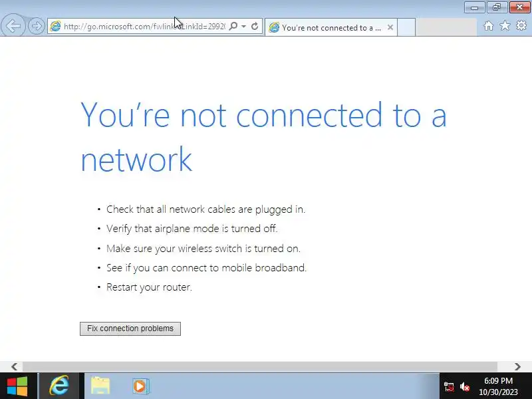Open the Windows Start button
The height and width of the screenshot is (399, 532).
17,386
